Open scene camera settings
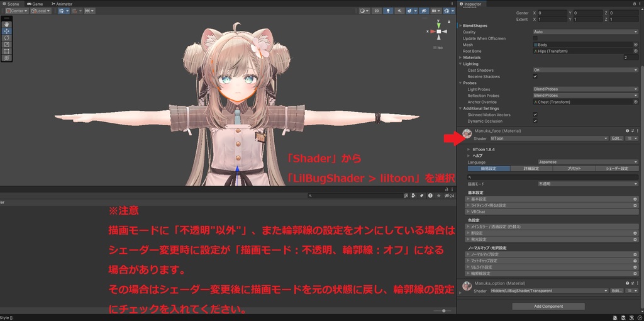This screenshot has width=644, height=321. tap(436, 11)
